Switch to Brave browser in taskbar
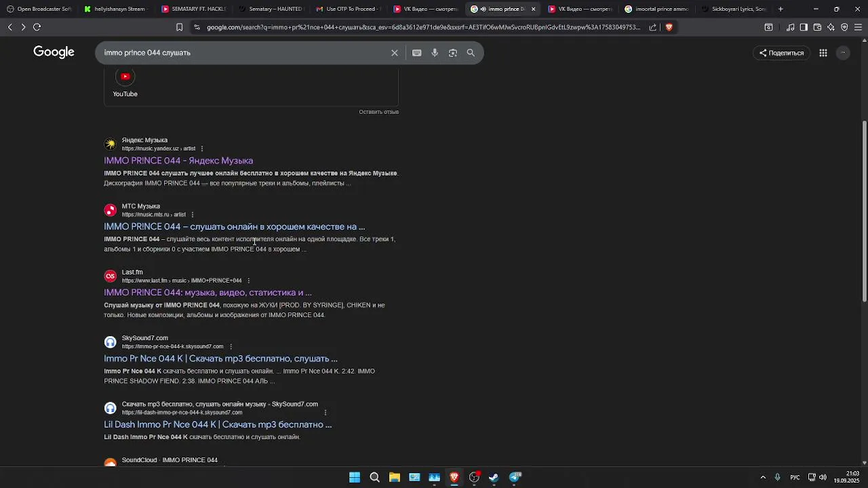 pos(454,477)
